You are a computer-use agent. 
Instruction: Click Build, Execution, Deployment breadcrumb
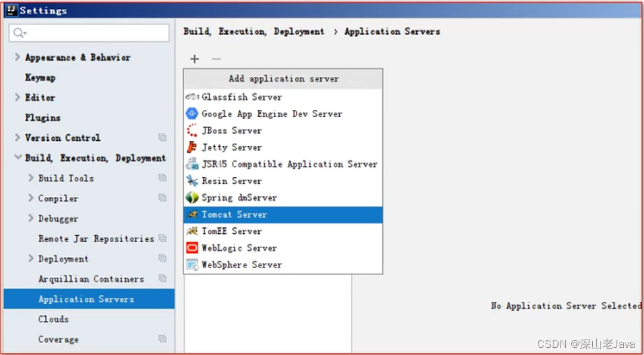click(254, 32)
